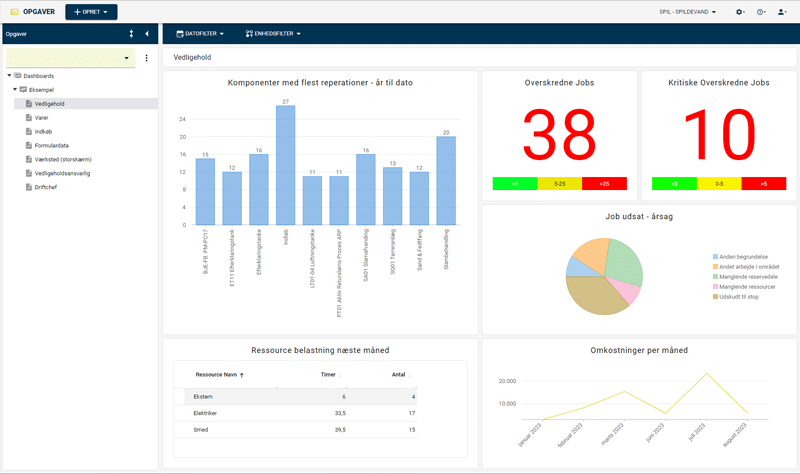Screen dimensions: 800x474
Task: Click the document icon beside Indkøb
Action: point(29,132)
